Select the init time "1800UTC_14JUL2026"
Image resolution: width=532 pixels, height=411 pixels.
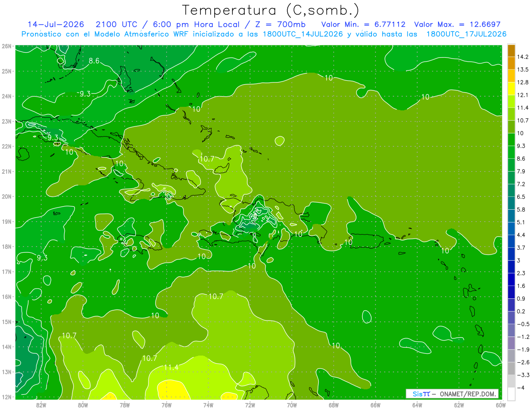[x=303, y=34]
